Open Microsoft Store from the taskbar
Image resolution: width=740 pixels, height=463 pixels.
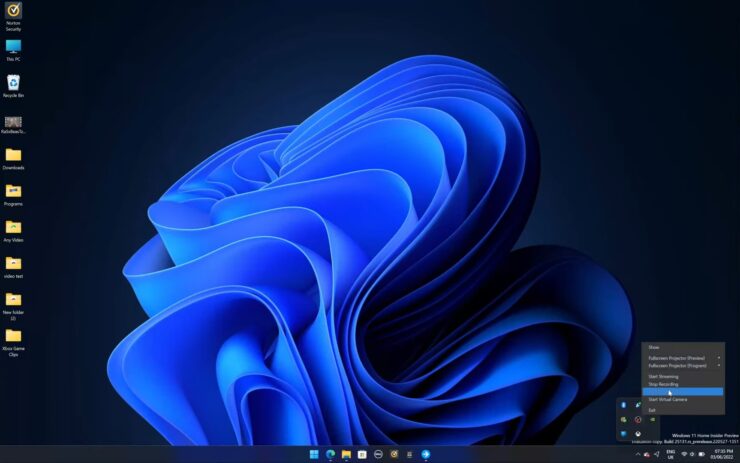click(362, 454)
